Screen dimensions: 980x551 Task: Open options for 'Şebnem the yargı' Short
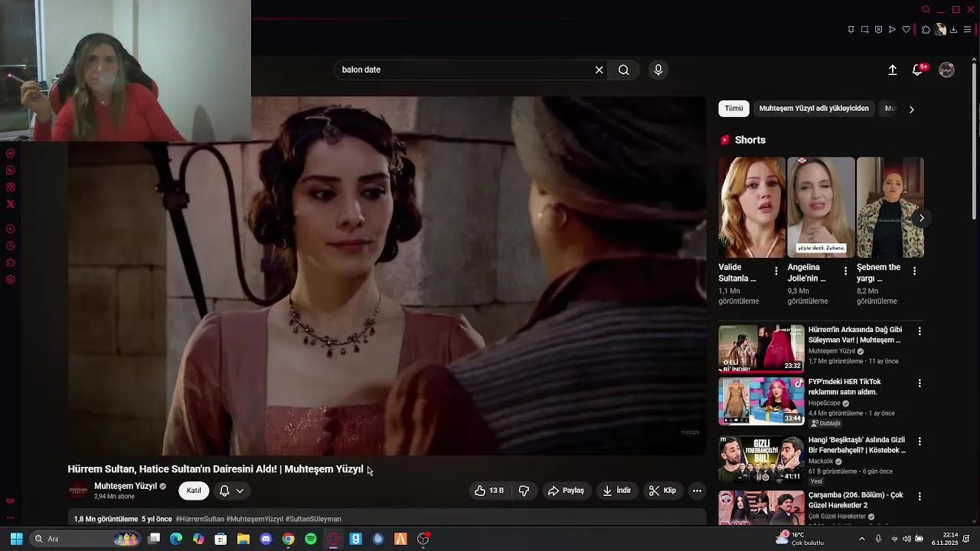[x=914, y=271]
